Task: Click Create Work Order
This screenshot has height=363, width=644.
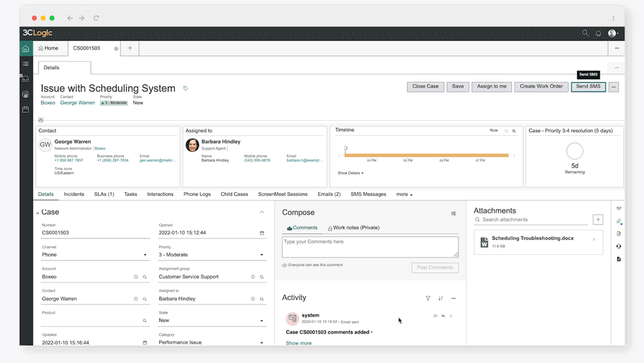Action: pos(542,87)
